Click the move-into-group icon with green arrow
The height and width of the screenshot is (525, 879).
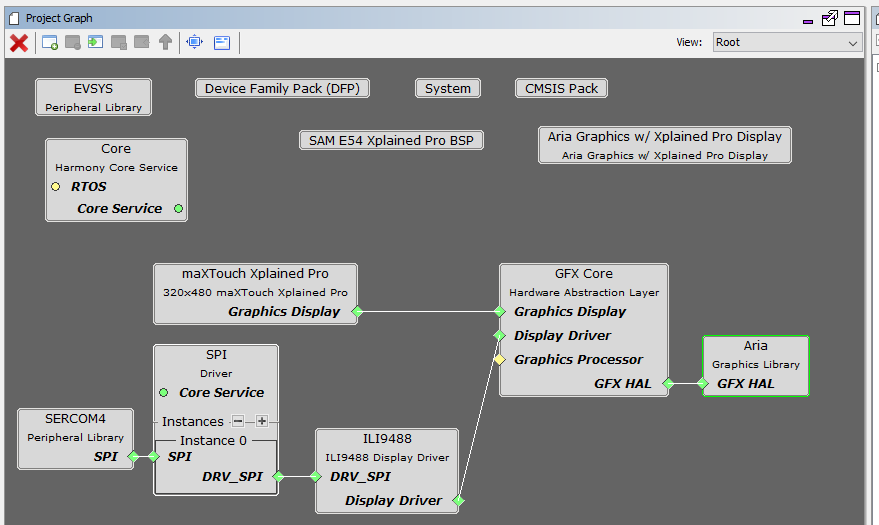coord(95,42)
